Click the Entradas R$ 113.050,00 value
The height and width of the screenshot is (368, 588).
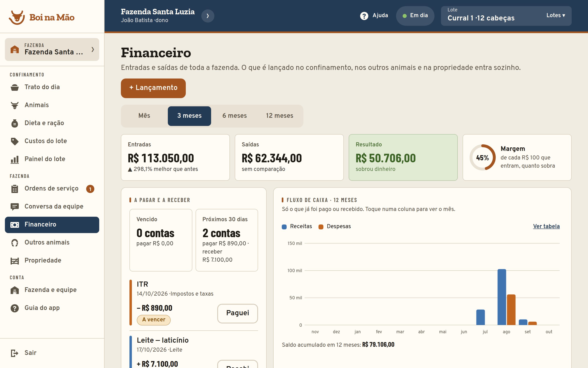point(161,158)
